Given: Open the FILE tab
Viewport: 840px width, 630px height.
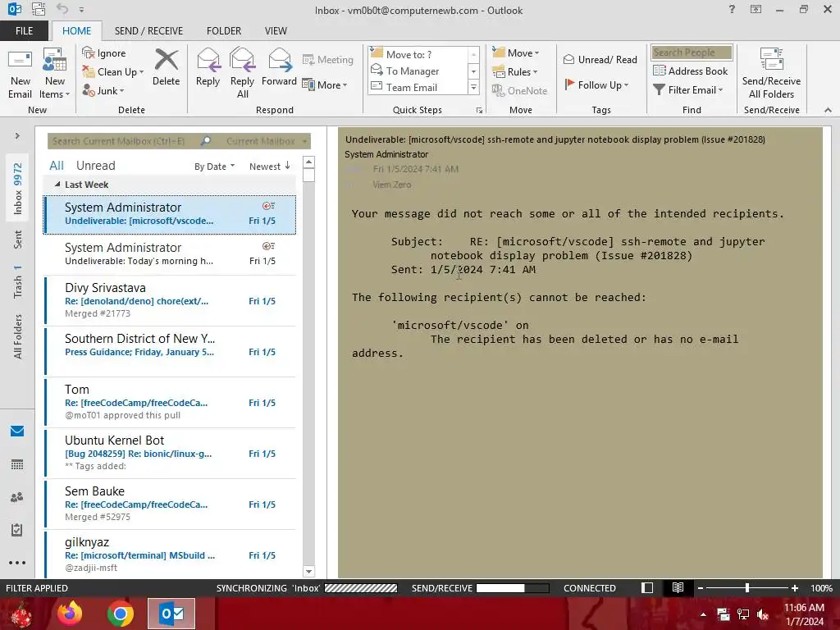Looking at the screenshot, I should (24, 30).
